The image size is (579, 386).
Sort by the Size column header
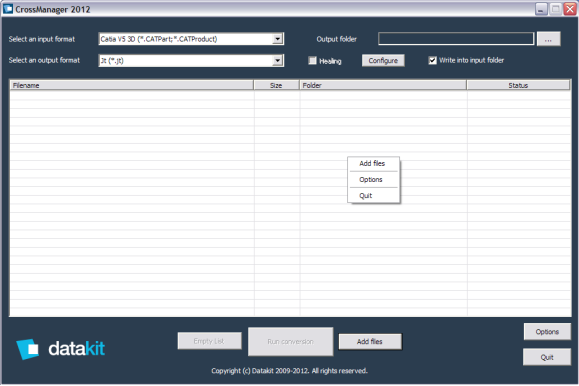tap(276, 85)
